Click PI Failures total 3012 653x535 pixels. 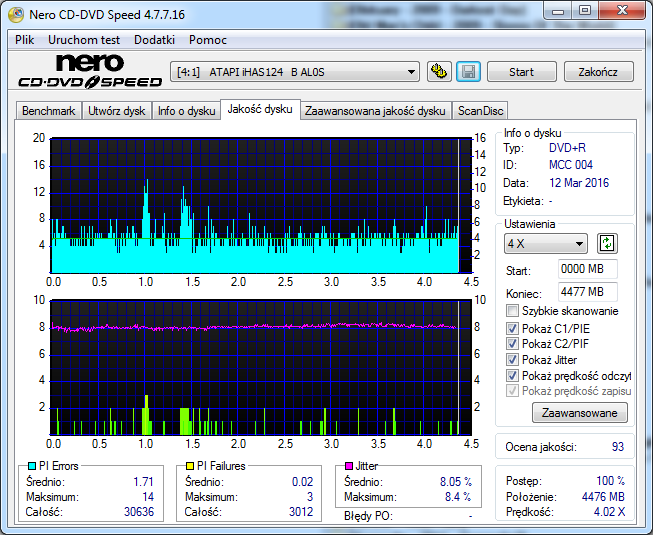[x=301, y=512]
